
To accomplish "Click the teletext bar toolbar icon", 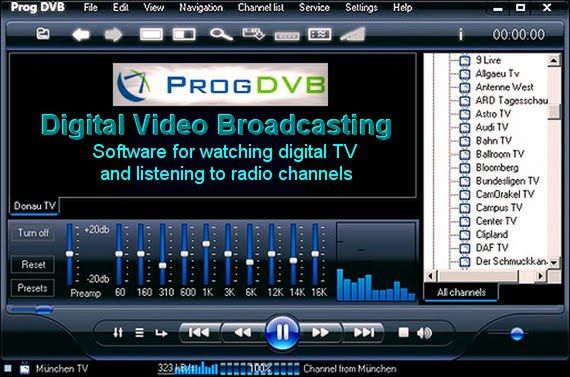I will [287, 36].
